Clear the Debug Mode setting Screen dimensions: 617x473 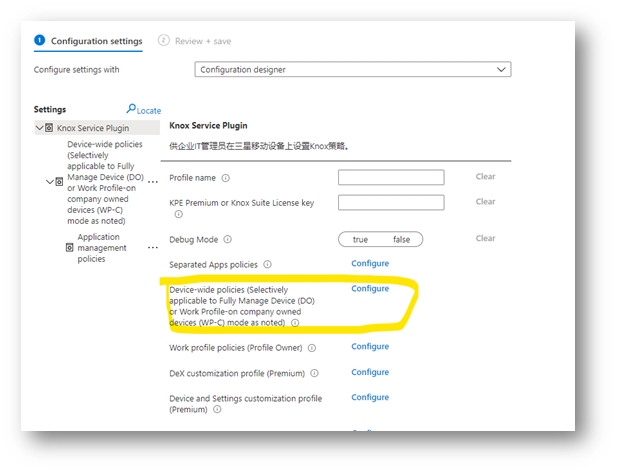pyautogui.click(x=485, y=238)
